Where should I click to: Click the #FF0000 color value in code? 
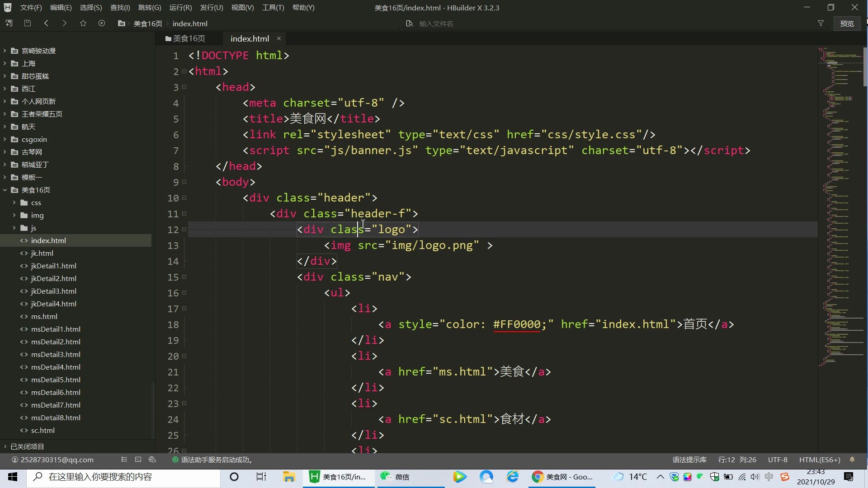pos(517,324)
